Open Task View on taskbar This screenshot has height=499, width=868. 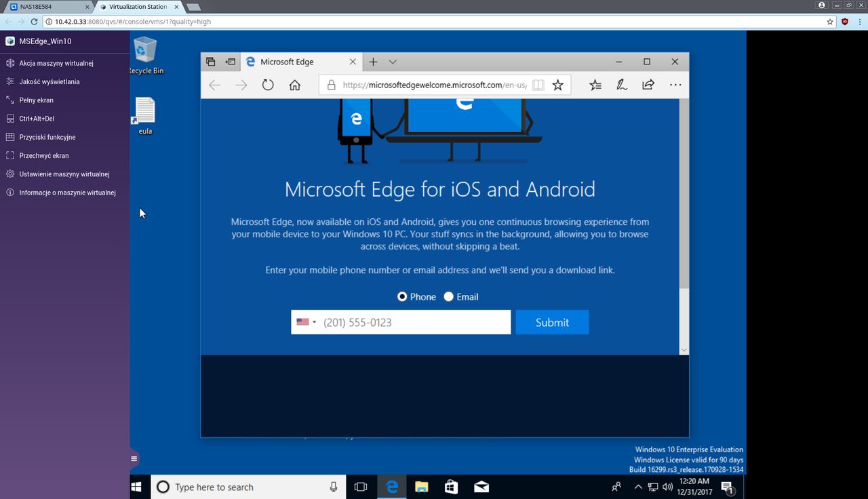(x=361, y=487)
